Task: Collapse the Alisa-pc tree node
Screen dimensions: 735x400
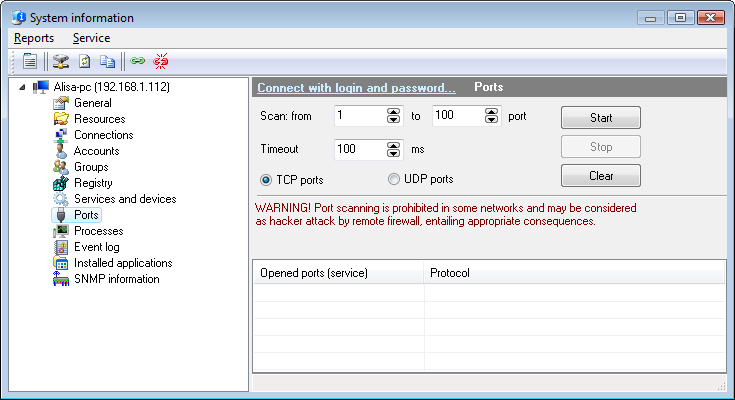Action: pyautogui.click(x=23, y=87)
